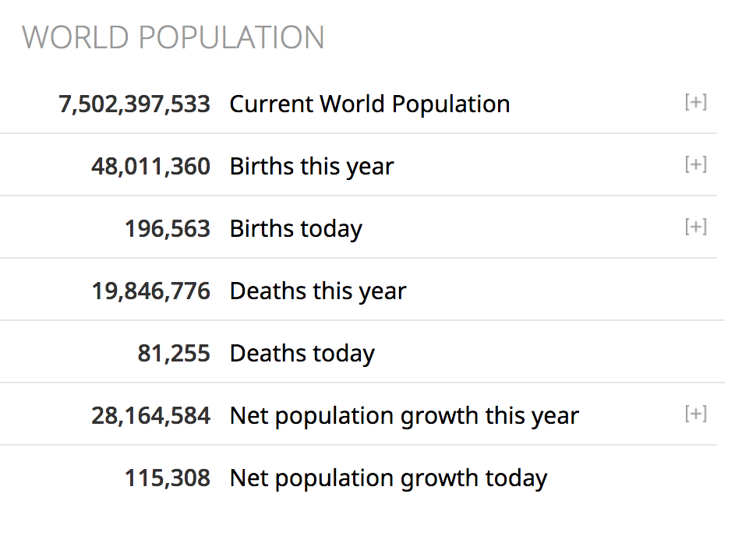
Task: Expand the Current World Population details
Action: pyautogui.click(x=695, y=103)
